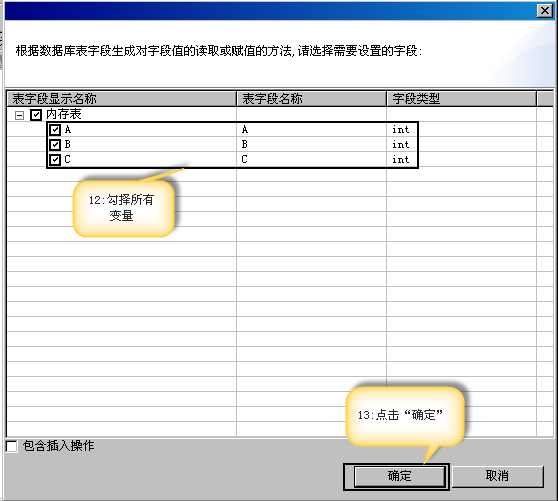Toggle the checkbox for field C

(x=55, y=159)
